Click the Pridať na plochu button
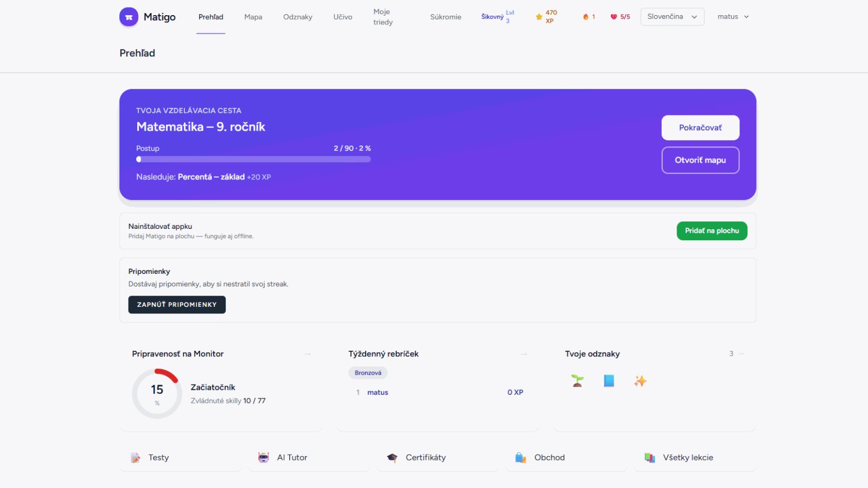Viewport: 868px width, 488px height. coord(712,231)
